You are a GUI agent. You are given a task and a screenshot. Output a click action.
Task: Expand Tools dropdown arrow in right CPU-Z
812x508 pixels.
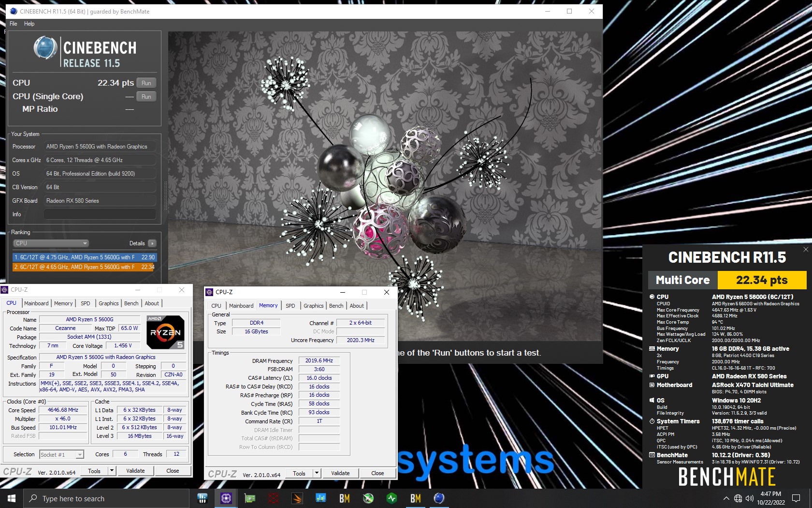click(317, 473)
